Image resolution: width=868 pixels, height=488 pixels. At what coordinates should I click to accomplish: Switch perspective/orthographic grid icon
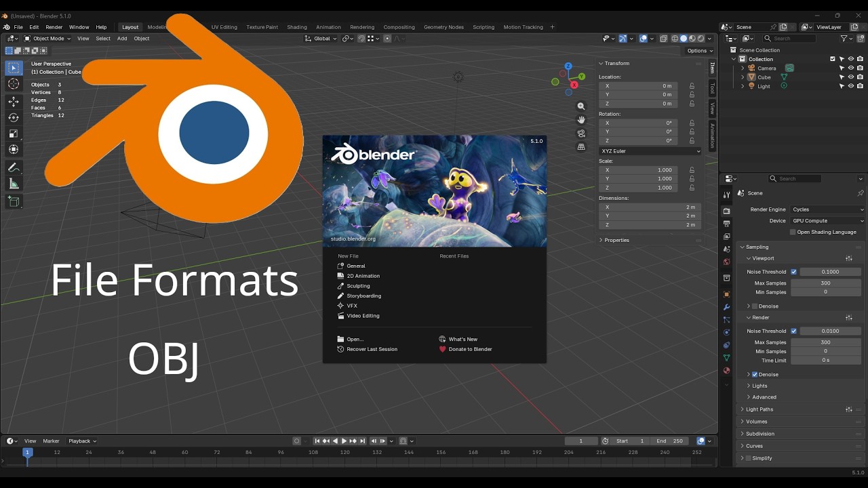[581, 147]
